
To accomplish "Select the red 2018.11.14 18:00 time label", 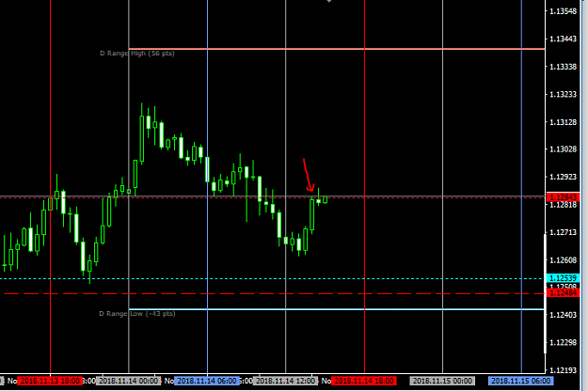I will pos(364,381).
